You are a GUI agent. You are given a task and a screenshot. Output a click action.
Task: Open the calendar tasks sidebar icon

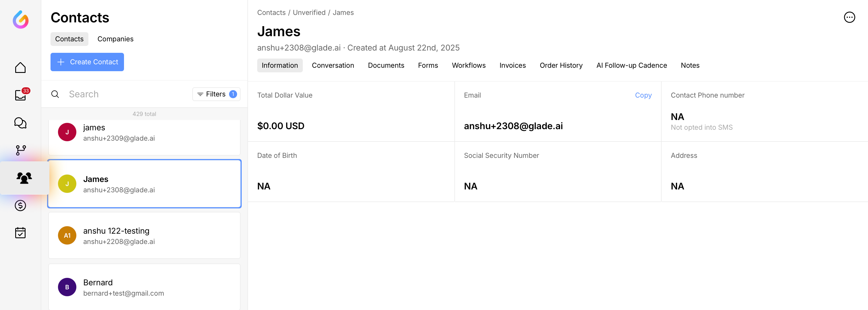tap(20, 232)
